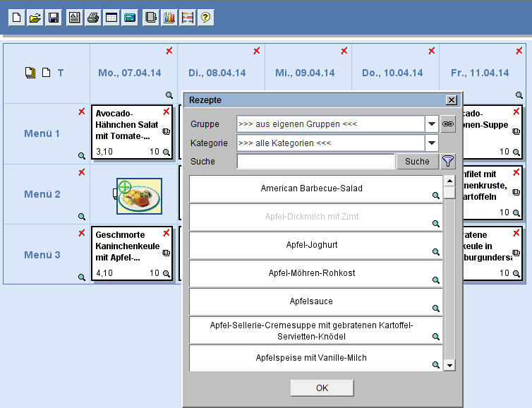Screen dimensions: 532x408
Task: Click the new document toolbar icon
Action: [16, 18]
